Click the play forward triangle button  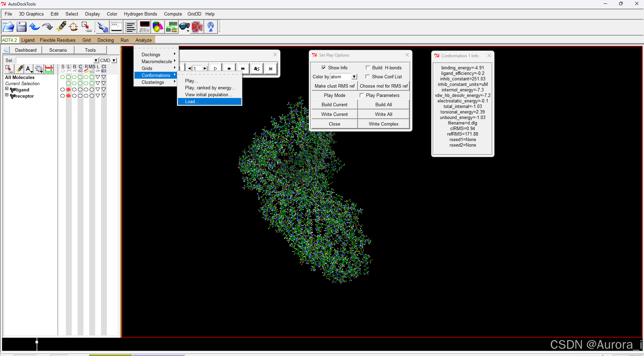pyautogui.click(x=215, y=68)
